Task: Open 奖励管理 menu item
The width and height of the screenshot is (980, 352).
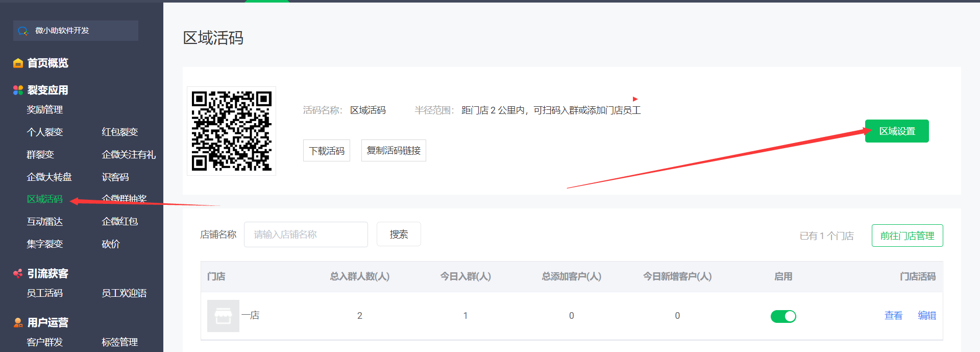Action: coord(45,110)
